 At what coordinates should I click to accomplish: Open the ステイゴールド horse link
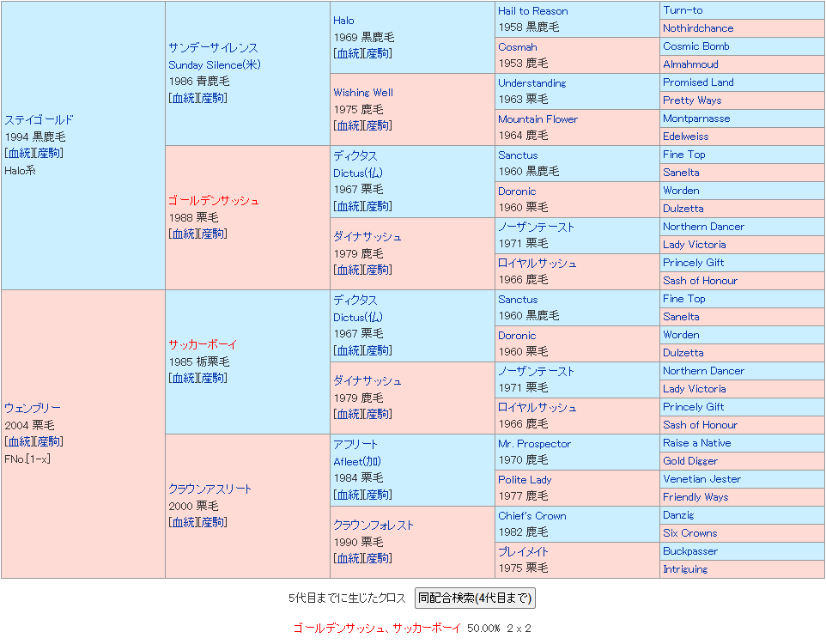click(x=39, y=120)
